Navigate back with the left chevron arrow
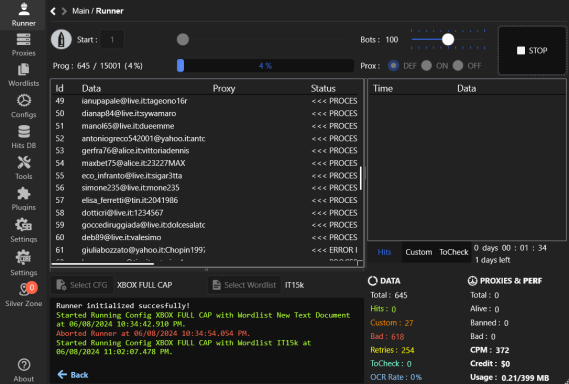The height and width of the screenshot is (384, 569). [x=53, y=11]
